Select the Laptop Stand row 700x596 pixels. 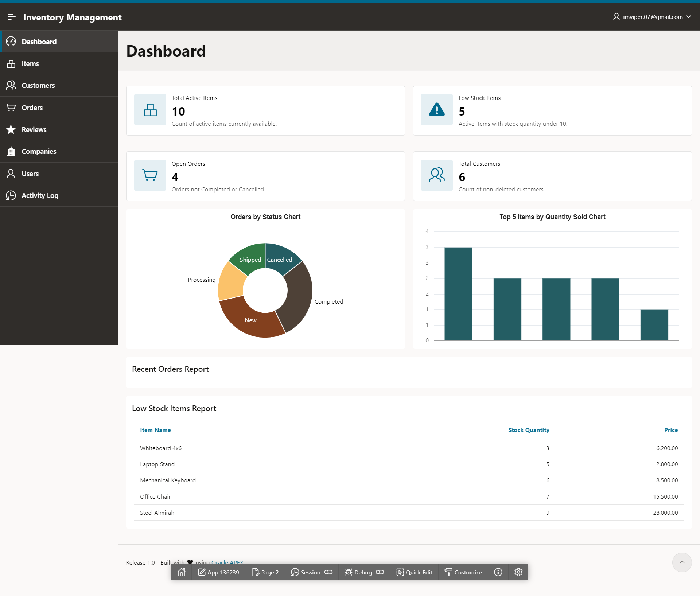[x=409, y=464]
